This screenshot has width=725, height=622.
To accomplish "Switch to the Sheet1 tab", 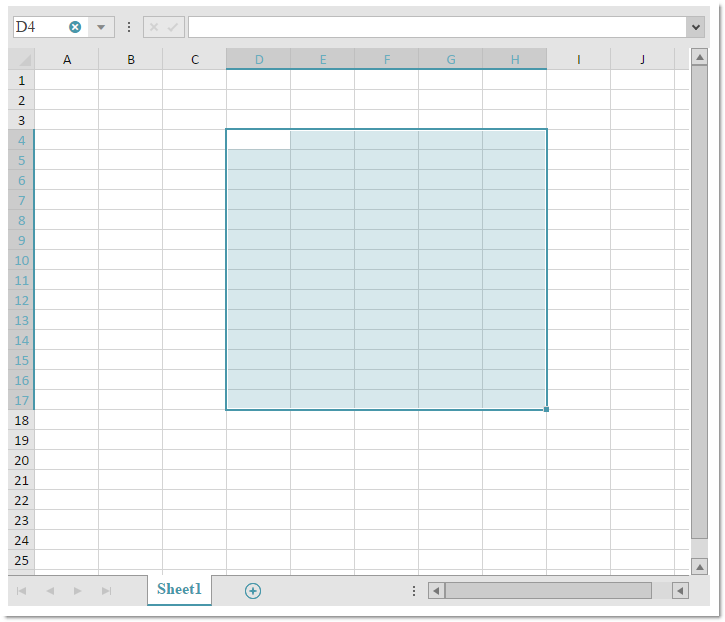I will pyautogui.click(x=179, y=590).
